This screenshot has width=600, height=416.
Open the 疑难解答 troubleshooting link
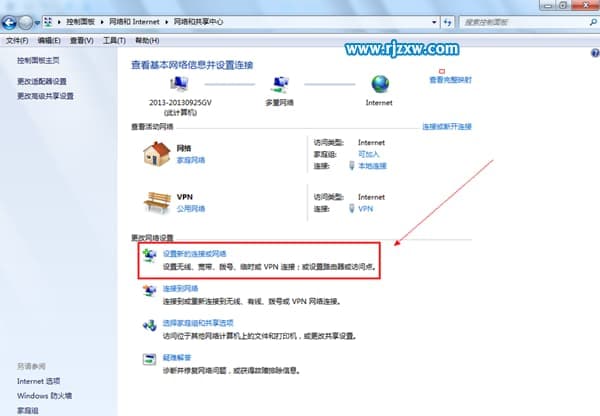click(x=177, y=357)
